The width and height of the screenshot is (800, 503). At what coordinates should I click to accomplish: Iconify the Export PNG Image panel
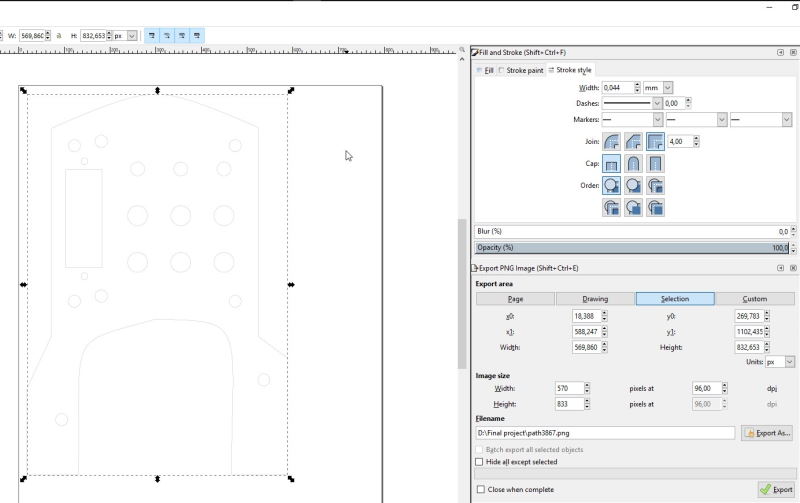coord(780,268)
